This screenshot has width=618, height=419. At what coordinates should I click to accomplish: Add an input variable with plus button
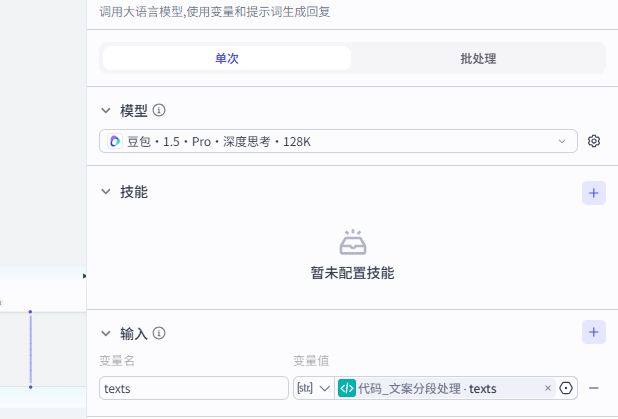[594, 333]
